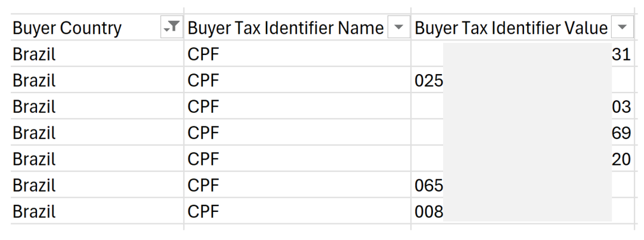Select the CPF cell next to 025 value
644x240 pixels.
tap(298, 80)
